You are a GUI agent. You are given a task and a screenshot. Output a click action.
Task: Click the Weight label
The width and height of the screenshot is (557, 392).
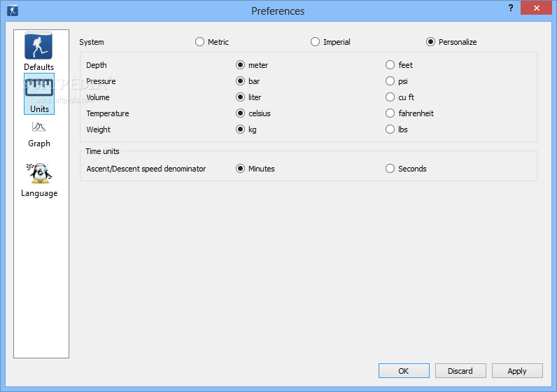99,129
